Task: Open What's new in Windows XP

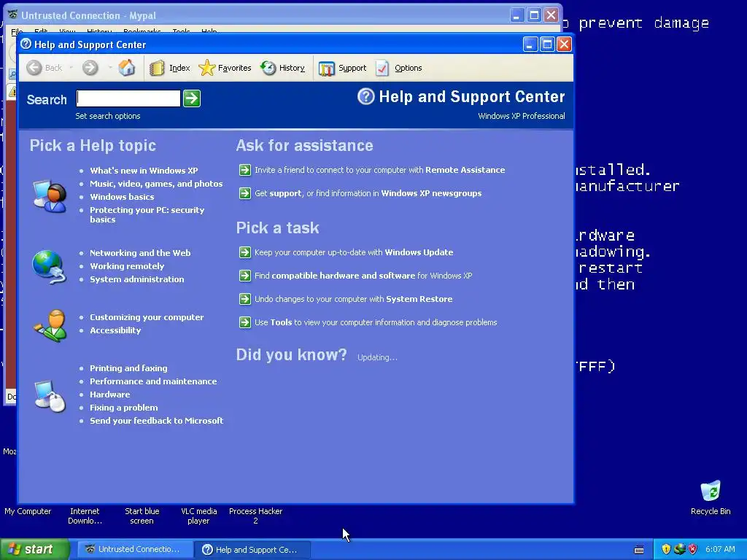Action: pyautogui.click(x=144, y=171)
